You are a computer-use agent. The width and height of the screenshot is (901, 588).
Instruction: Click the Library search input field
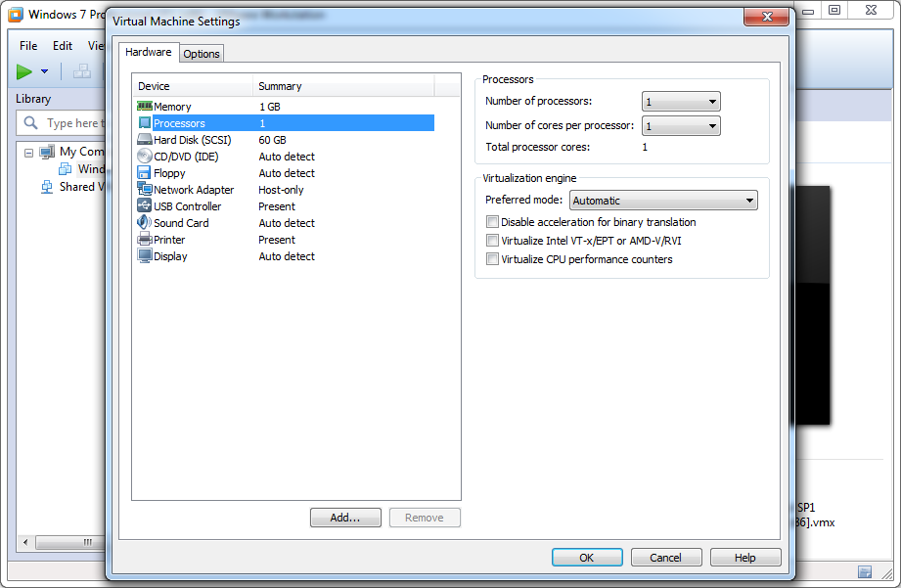click(71, 123)
